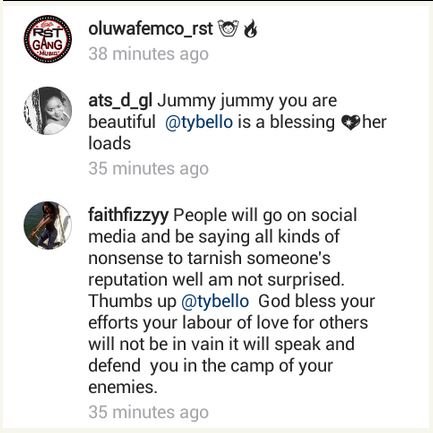The width and height of the screenshot is (433, 433).
Task: Tap the 'People will go on social' text
Action: point(265,216)
